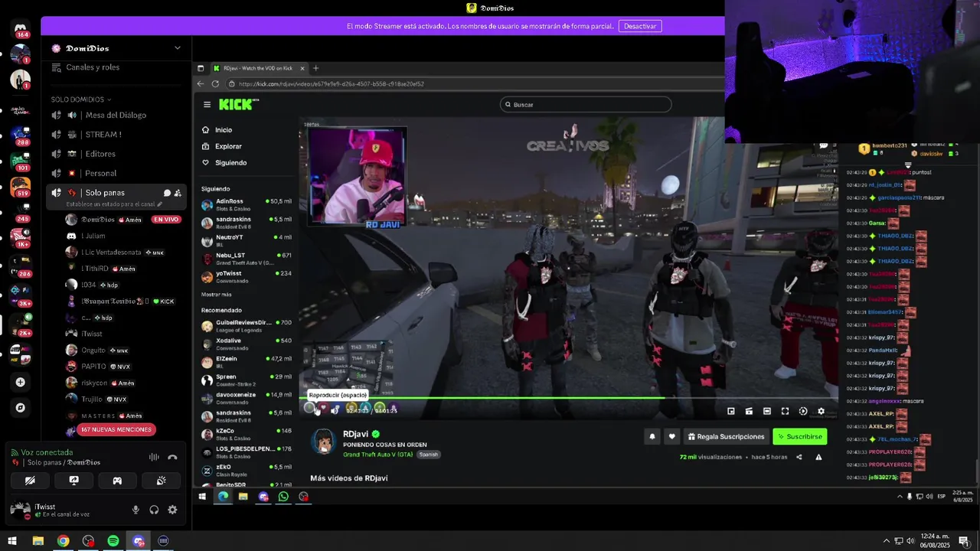Image resolution: width=980 pixels, height=551 pixels.
Task: Toggle theater mode on Kick player
Action: pos(767,411)
